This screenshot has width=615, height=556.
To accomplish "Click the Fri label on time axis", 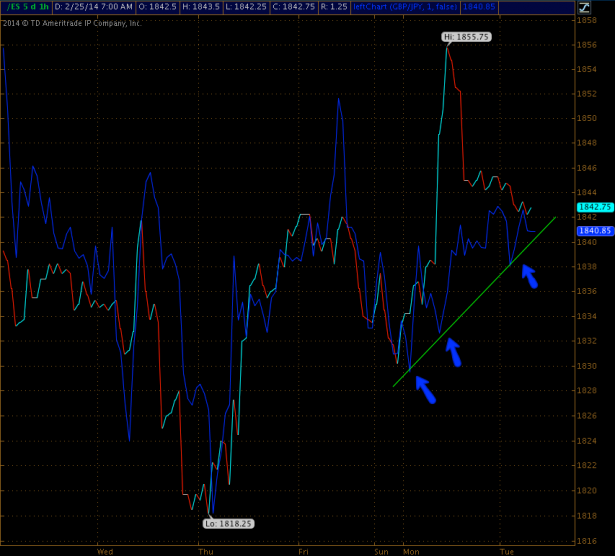I will pos(303,552).
